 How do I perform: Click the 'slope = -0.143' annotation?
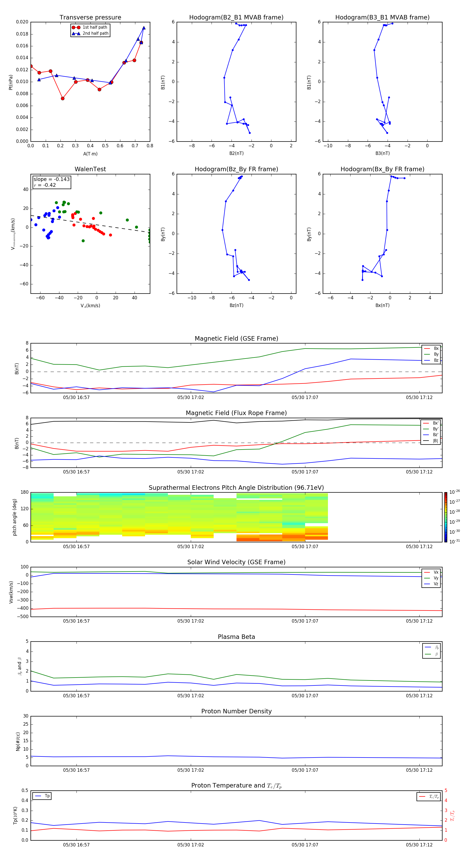pyautogui.click(x=52, y=179)
